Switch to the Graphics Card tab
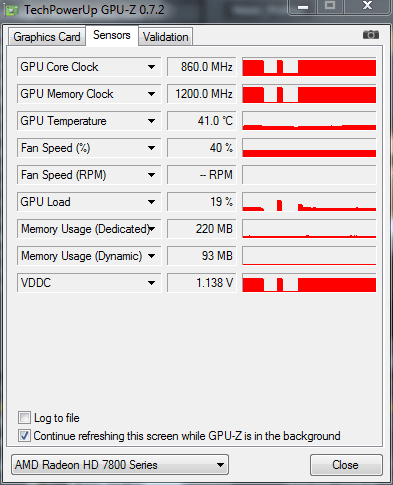Viewport: 393px width, 485px height. pos(47,37)
